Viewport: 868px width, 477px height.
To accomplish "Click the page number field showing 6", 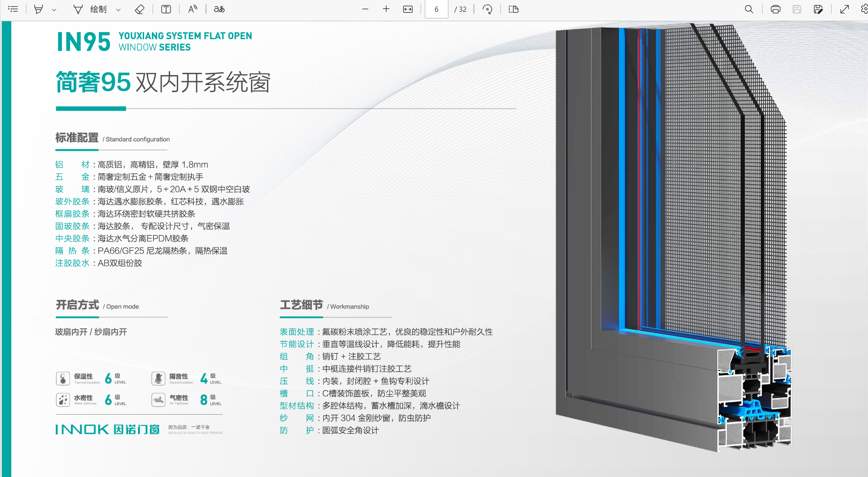I will 437,9.
